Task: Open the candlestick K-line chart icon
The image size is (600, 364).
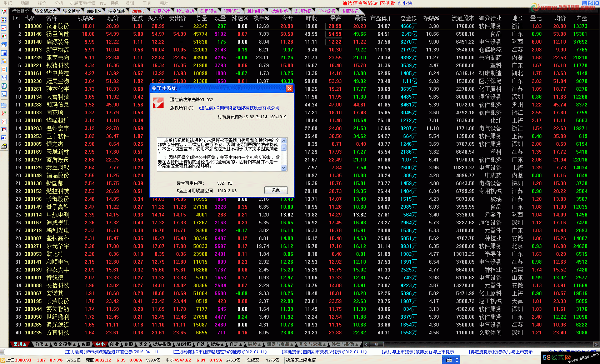Action: (4, 36)
